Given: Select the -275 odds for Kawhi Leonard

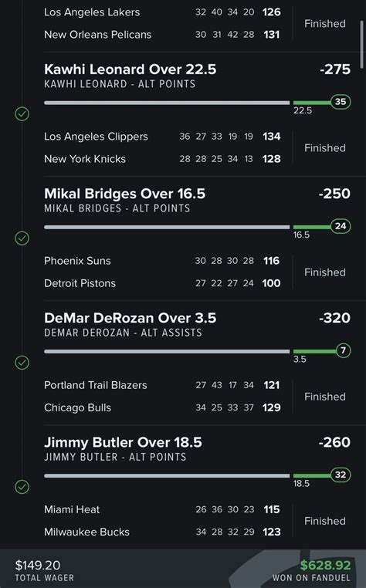Looking at the screenshot, I should point(335,69).
